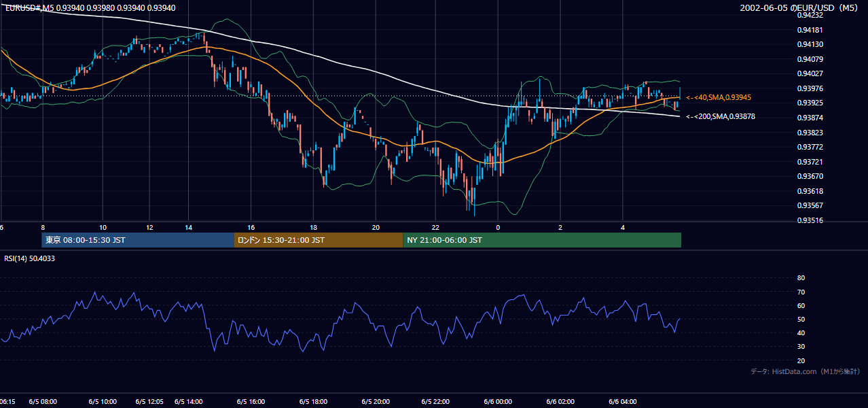Click hour 20 tick on the chart axis
868x408 pixels.
[376, 227]
